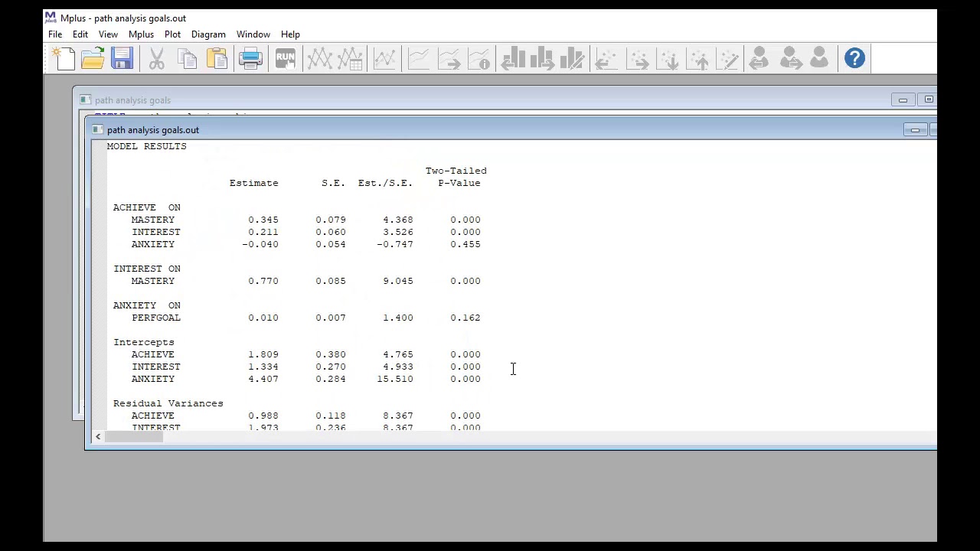Click the scatter plot icon with the pencil
Screen dimensions: 980x551
pos(728,58)
